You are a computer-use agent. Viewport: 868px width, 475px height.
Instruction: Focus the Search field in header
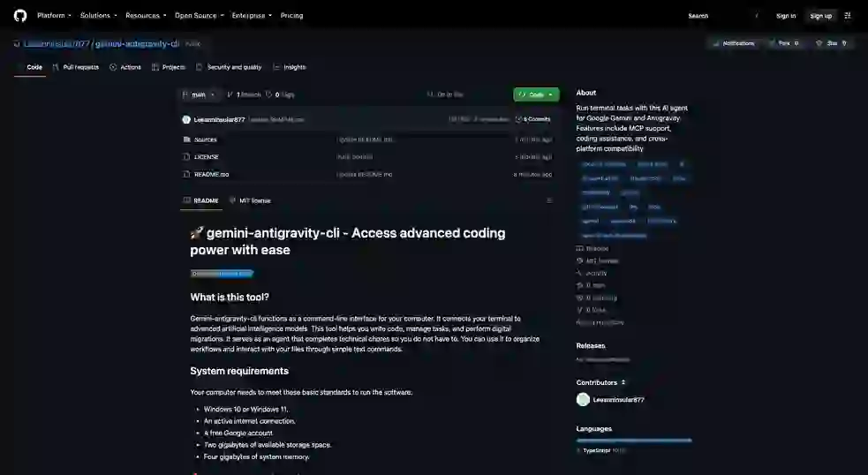[723, 16]
